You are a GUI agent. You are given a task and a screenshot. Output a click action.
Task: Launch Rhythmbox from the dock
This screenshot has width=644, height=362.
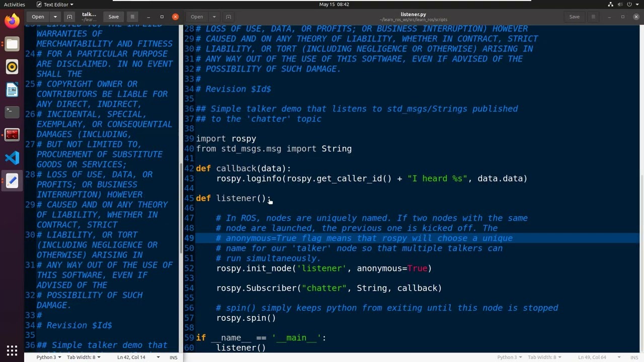12,67
